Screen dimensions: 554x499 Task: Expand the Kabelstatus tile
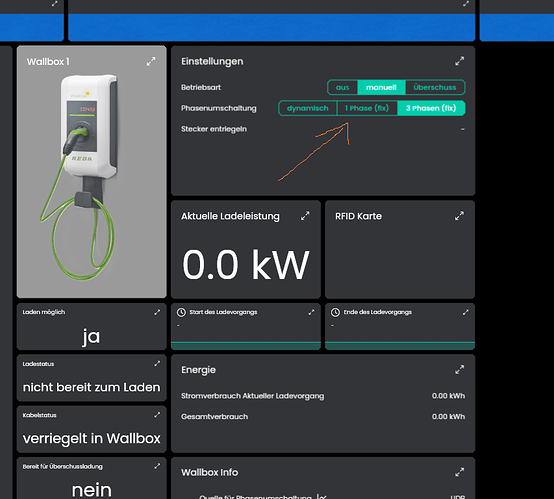(157, 415)
